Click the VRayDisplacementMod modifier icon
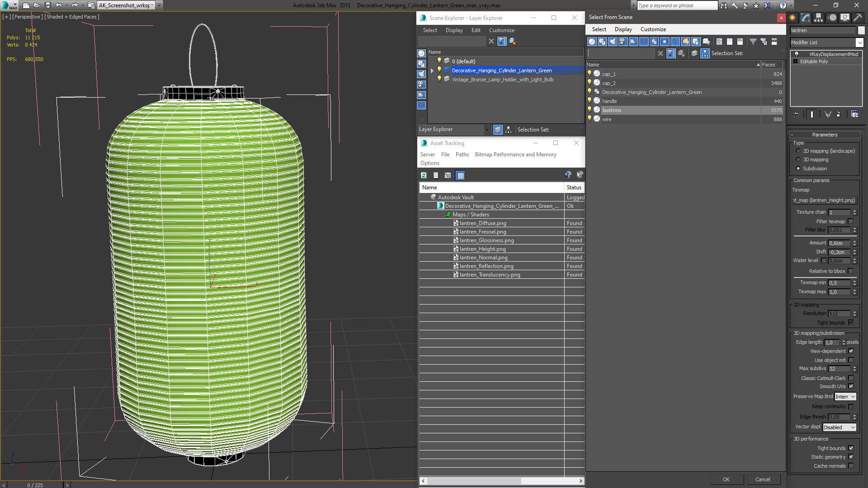 pos(797,54)
